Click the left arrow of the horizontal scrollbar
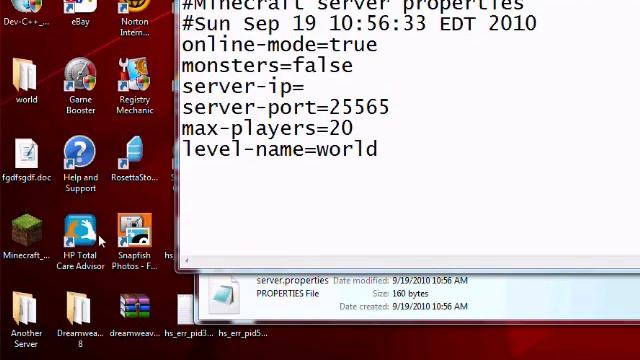 [187, 260]
